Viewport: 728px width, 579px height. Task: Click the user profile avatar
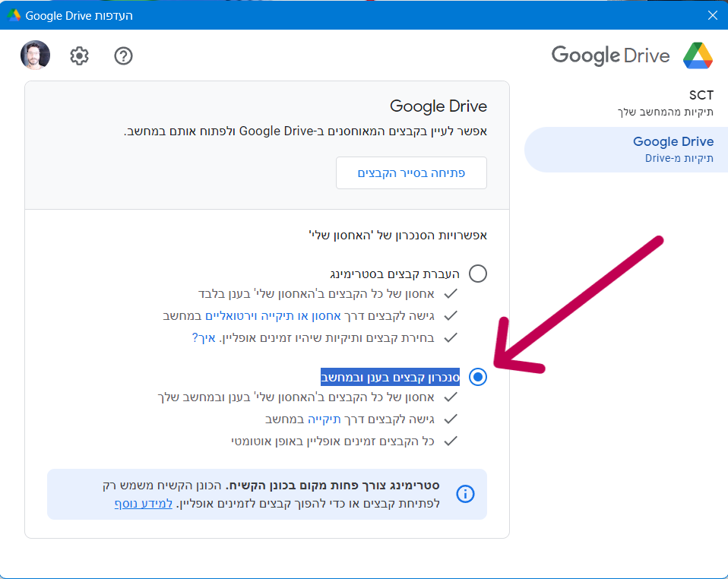(35, 55)
